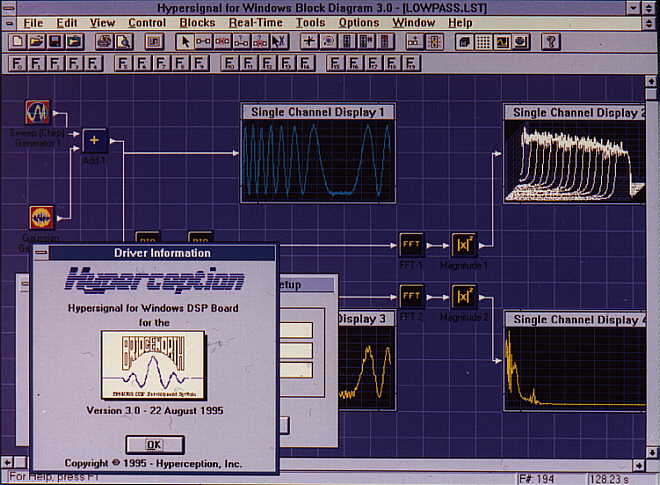
Task: Open the Control menu
Action: click(147, 23)
